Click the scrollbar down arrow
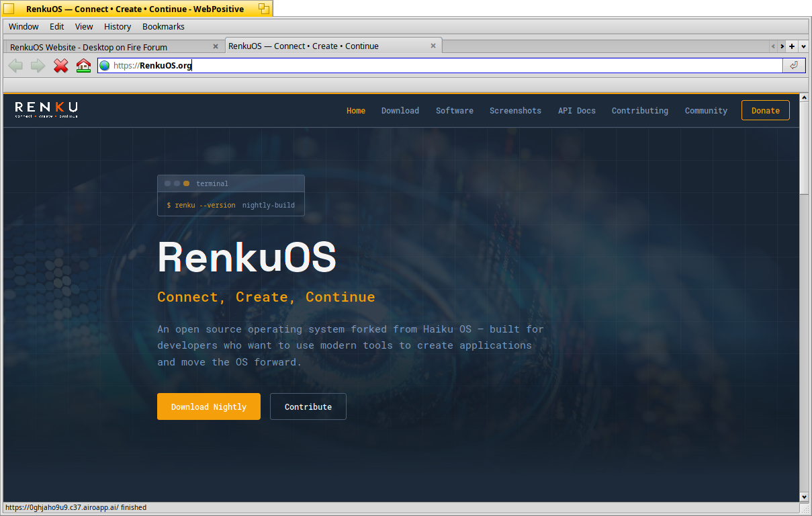Image resolution: width=812 pixels, height=516 pixels. tap(805, 497)
